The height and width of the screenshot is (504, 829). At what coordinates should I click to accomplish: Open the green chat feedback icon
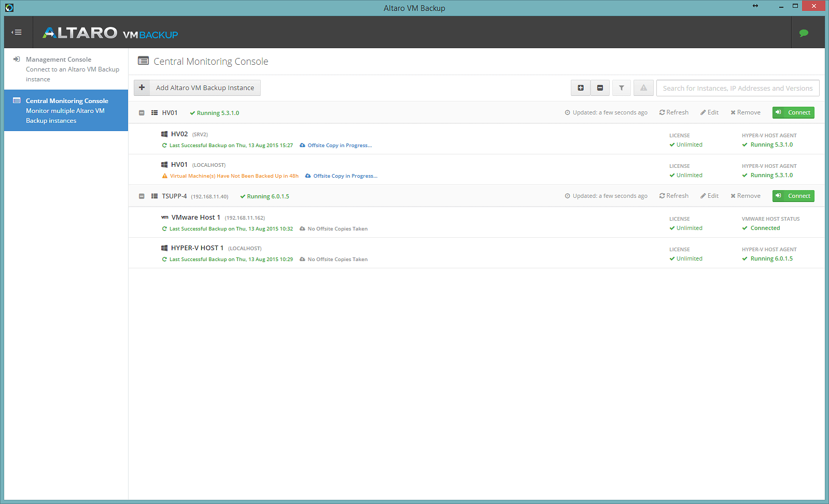click(804, 33)
